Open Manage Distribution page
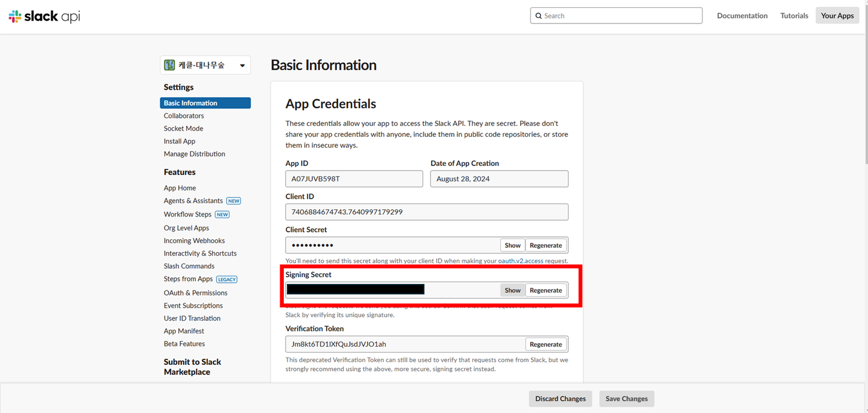Viewport: 868px width, 413px height. (x=195, y=154)
